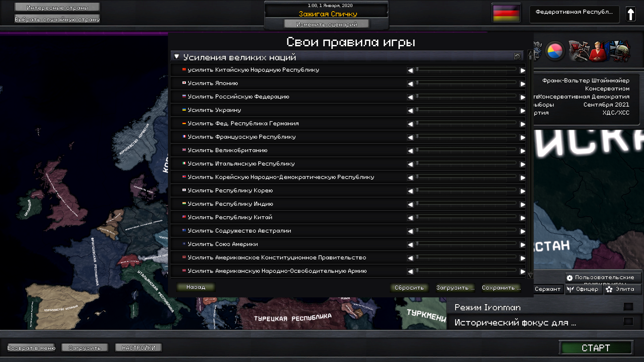This screenshot has height=362, width=644.
Task: Reset the great-nation buffs category using the undo icon
Action: pyautogui.click(x=517, y=56)
